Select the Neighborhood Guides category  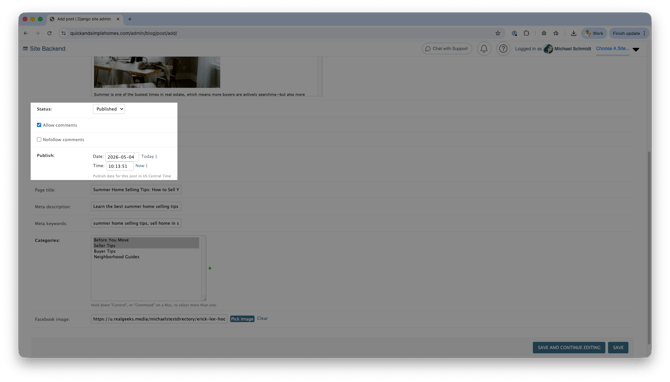pyautogui.click(x=146, y=257)
